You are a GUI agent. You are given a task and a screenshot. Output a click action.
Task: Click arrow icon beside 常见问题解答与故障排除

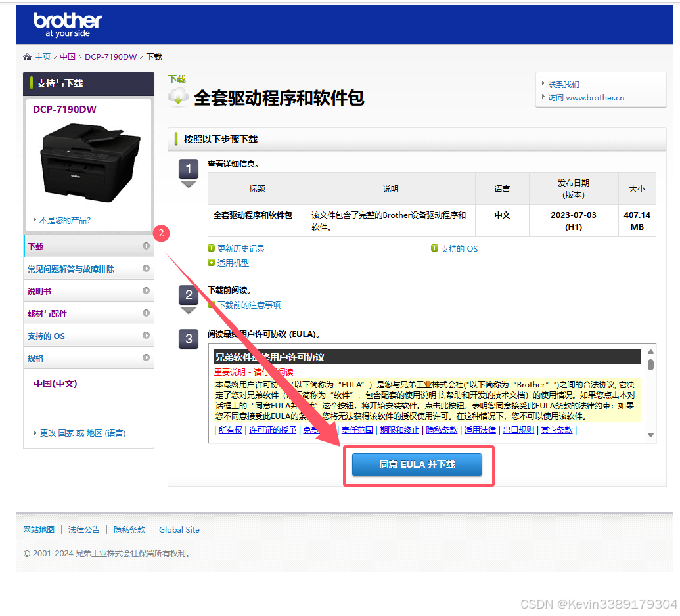tap(146, 269)
